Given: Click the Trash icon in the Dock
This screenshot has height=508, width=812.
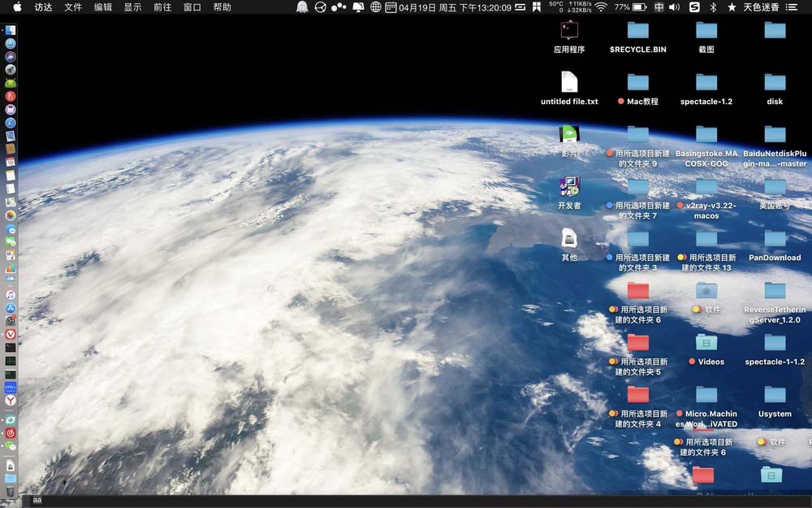Looking at the screenshot, I should (11, 490).
